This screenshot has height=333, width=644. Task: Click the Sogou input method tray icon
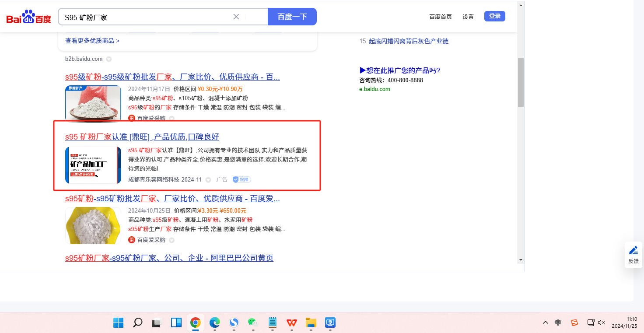574,322
